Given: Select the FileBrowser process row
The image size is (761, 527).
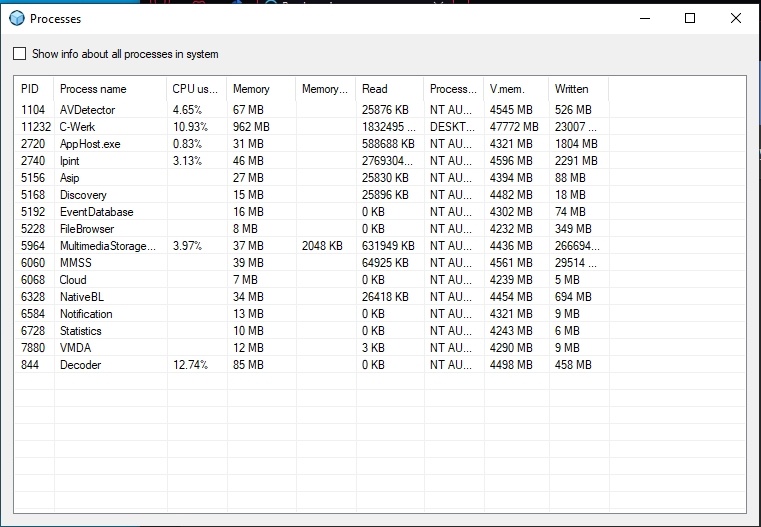Looking at the screenshot, I should click(x=88, y=229).
